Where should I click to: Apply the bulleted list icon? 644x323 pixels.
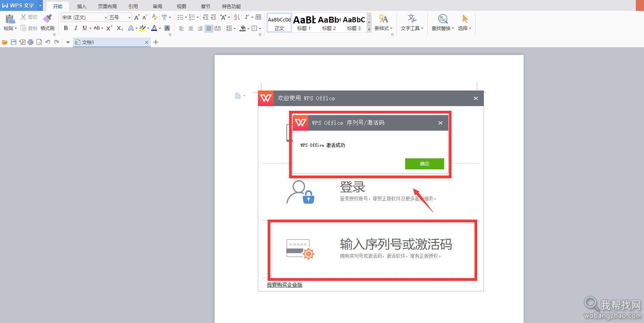point(180,17)
